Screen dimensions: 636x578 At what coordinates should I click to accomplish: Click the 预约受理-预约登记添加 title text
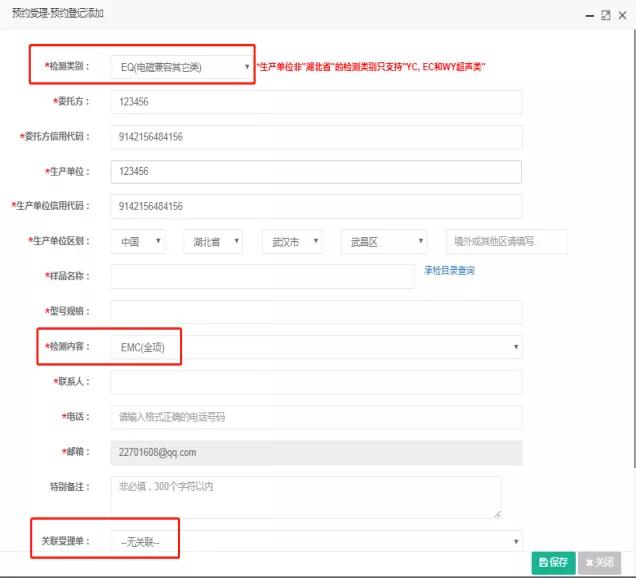[x=58, y=13]
